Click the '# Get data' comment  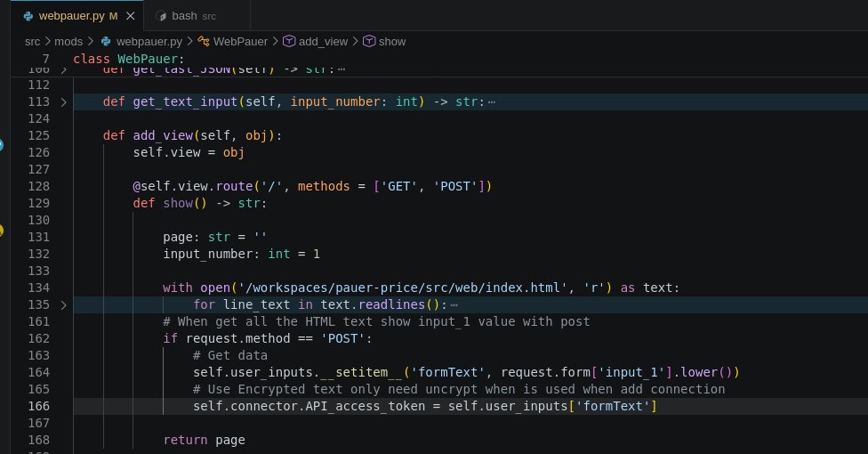229,355
